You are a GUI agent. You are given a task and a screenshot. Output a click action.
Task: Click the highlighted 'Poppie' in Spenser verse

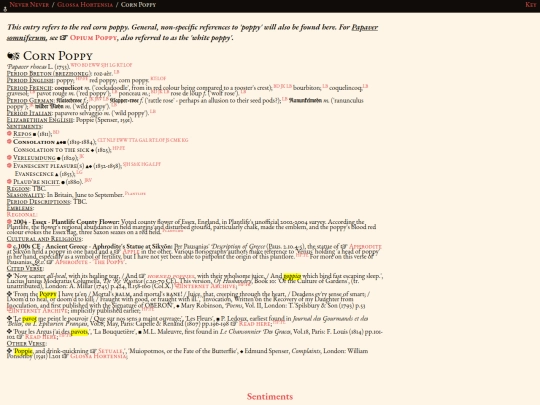pyautogui.click(x=23, y=351)
